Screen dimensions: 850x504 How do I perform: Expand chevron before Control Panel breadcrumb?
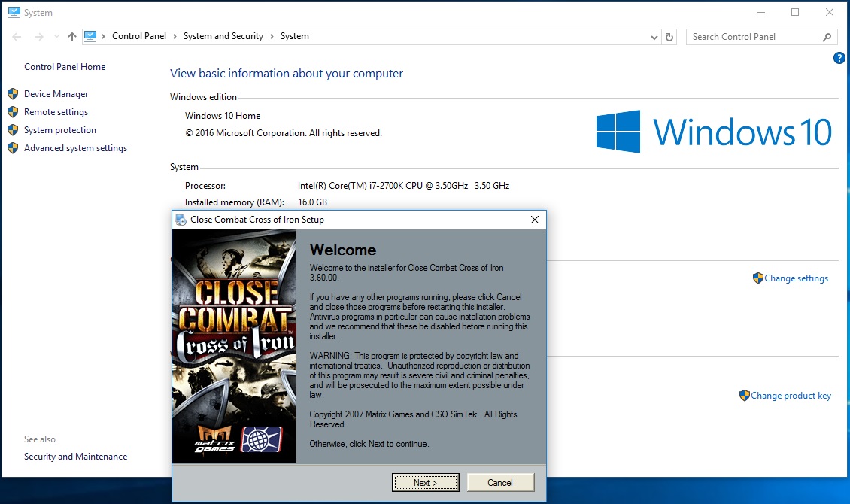coord(103,36)
